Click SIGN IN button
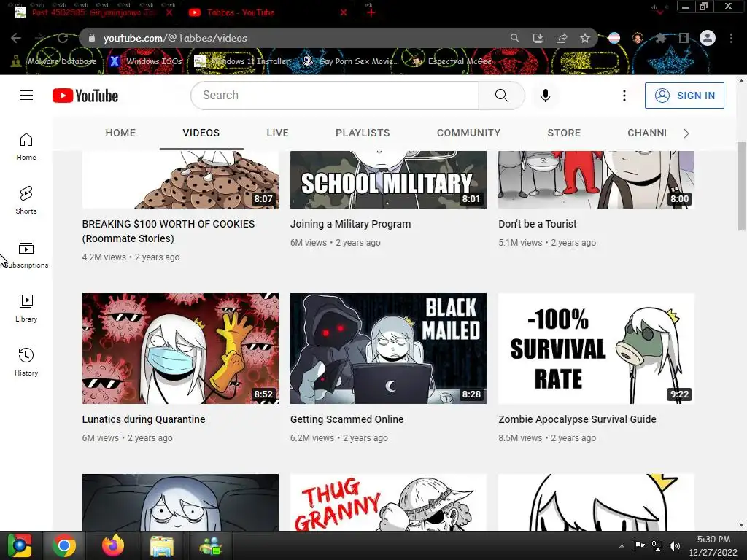747x560 pixels. click(x=684, y=96)
